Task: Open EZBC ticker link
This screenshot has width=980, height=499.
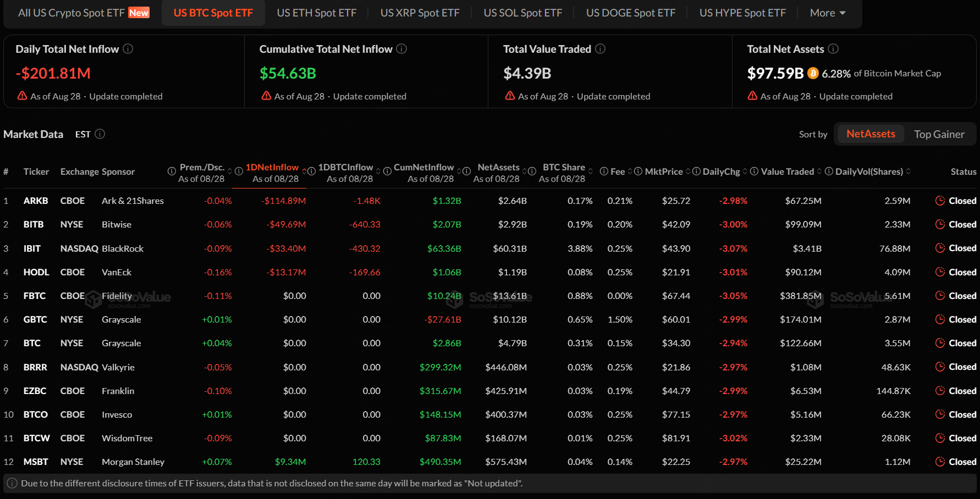Action: (35, 391)
